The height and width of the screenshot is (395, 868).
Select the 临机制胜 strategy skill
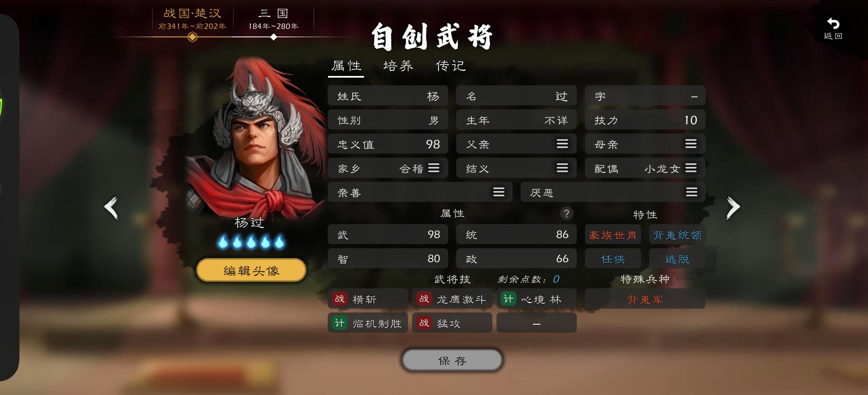pos(368,323)
